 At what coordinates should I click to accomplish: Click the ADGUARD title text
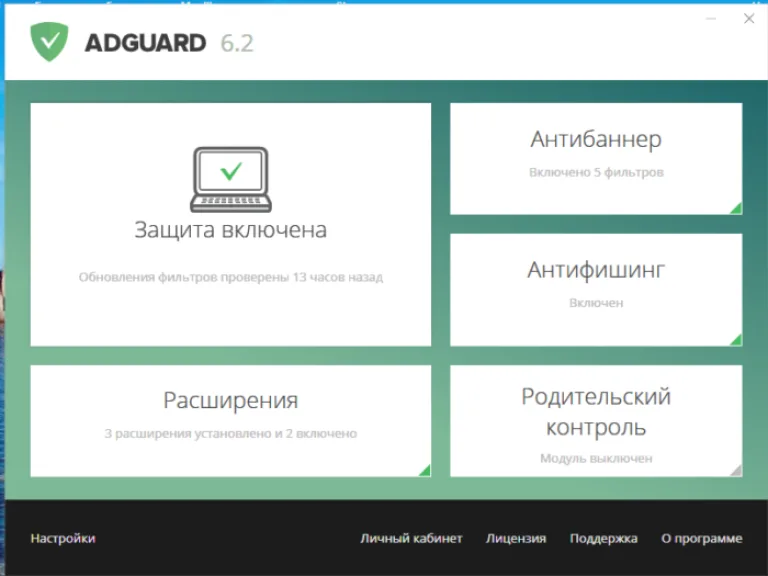[x=145, y=43]
